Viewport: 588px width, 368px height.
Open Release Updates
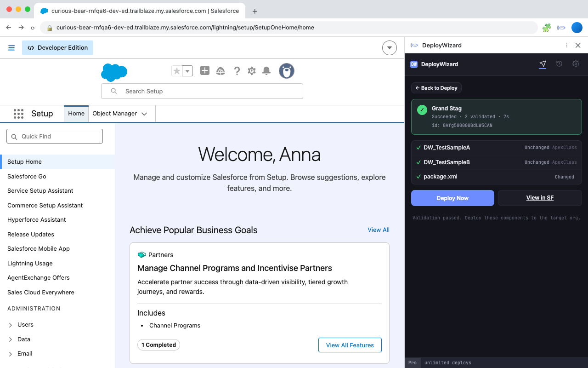coord(31,235)
